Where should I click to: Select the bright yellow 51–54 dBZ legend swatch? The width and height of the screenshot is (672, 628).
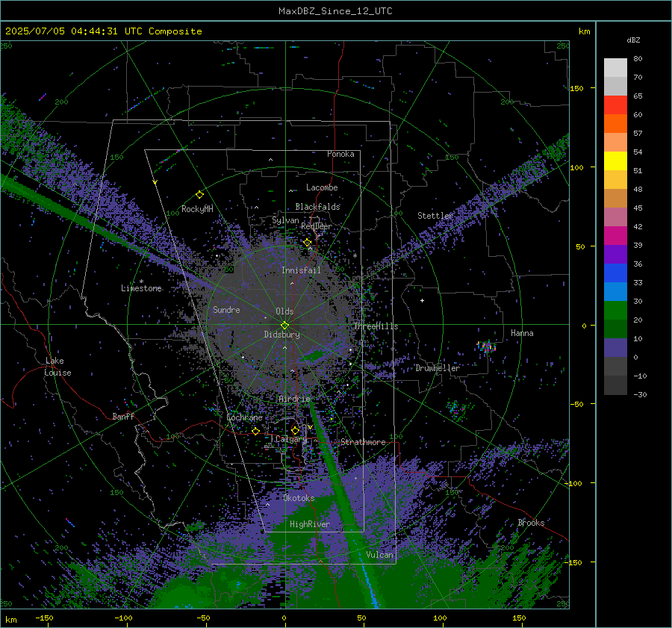(x=615, y=161)
